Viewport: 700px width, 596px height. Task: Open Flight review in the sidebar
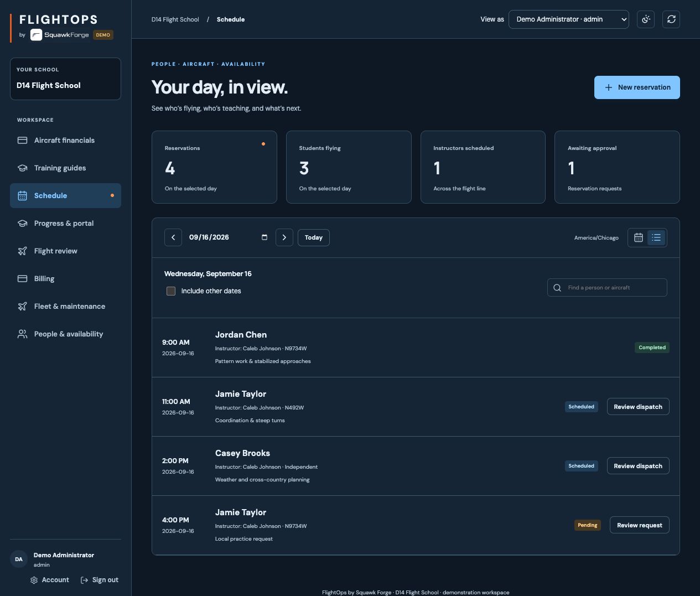65,251
